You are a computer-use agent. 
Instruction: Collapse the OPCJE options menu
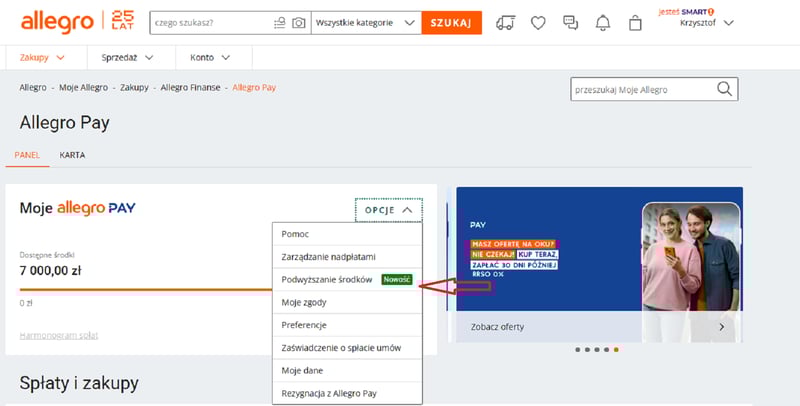pyautogui.click(x=388, y=210)
